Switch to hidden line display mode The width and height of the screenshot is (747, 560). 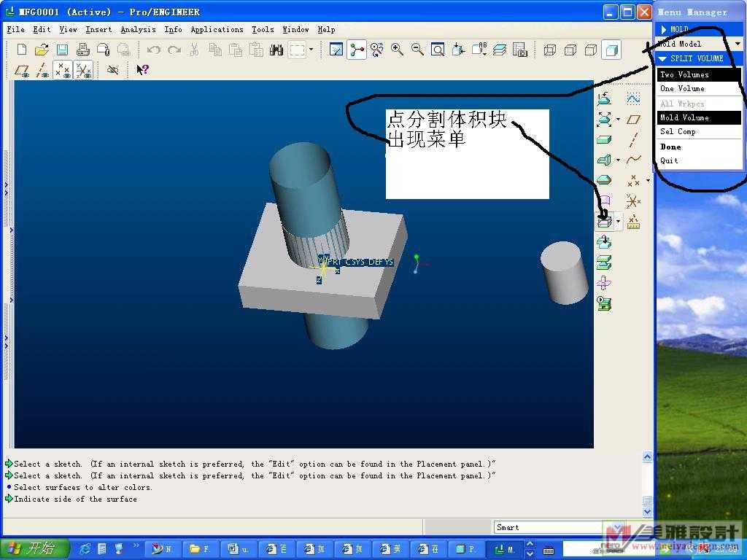[x=570, y=50]
